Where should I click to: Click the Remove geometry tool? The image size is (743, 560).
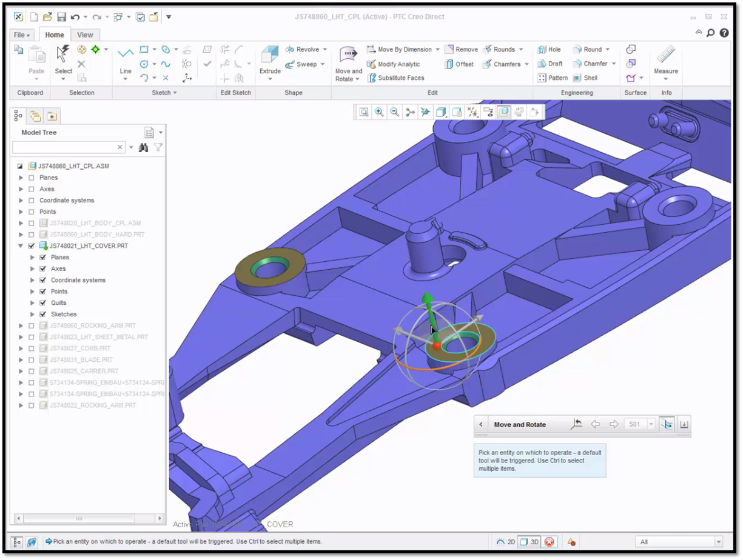click(461, 50)
